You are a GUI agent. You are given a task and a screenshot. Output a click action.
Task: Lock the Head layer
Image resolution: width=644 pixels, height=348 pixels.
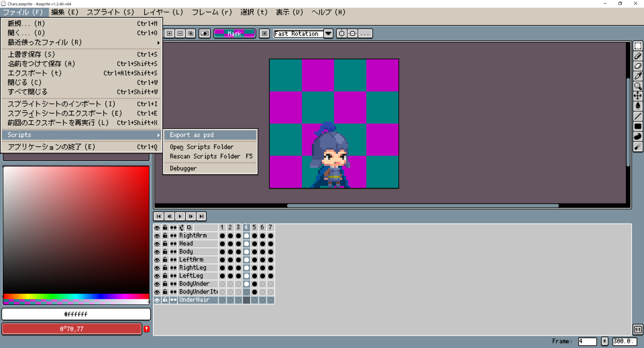165,243
